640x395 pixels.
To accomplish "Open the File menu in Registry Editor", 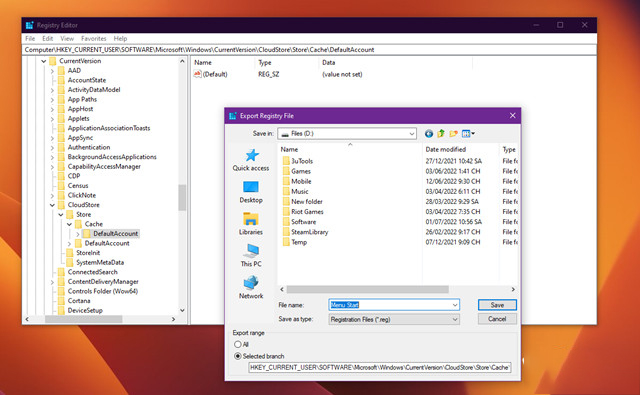I will (30, 38).
